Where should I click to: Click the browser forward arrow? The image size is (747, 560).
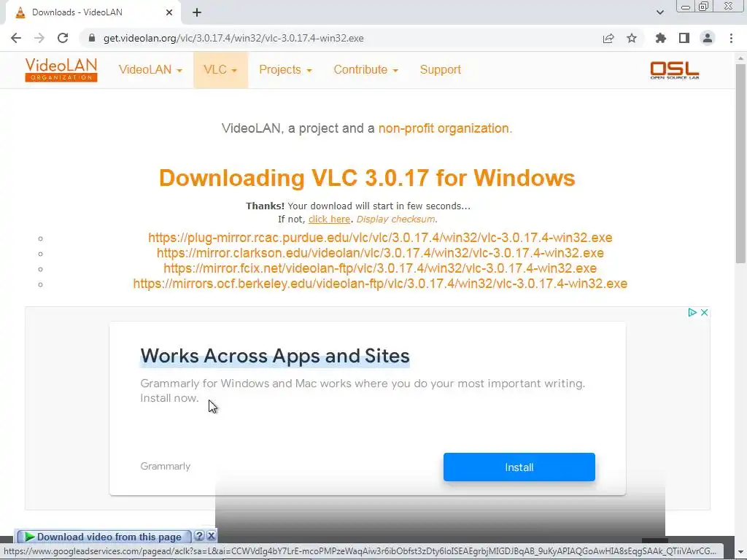tap(39, 38)
